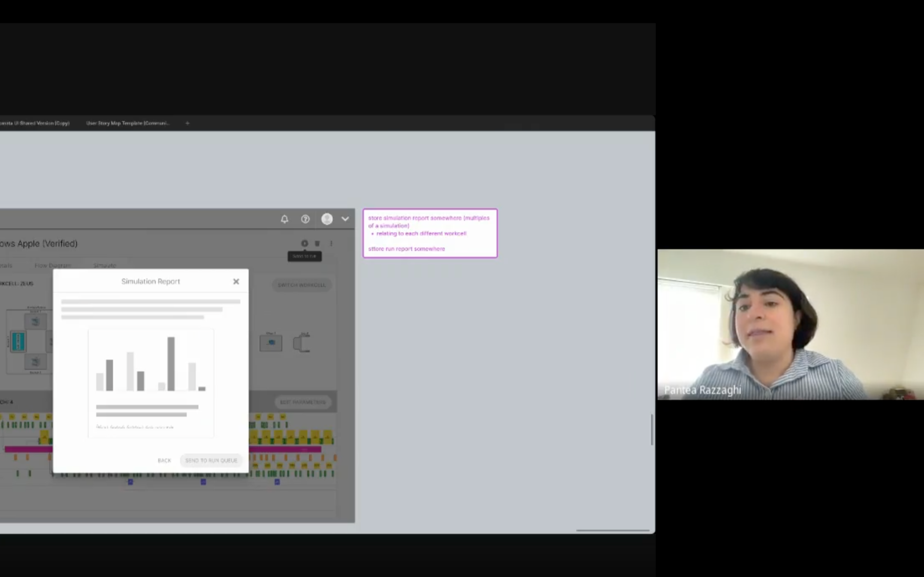This screenshot has height=577, width=924.
Task: Click the pink sticky note annotation
Action: coord(430,233)
